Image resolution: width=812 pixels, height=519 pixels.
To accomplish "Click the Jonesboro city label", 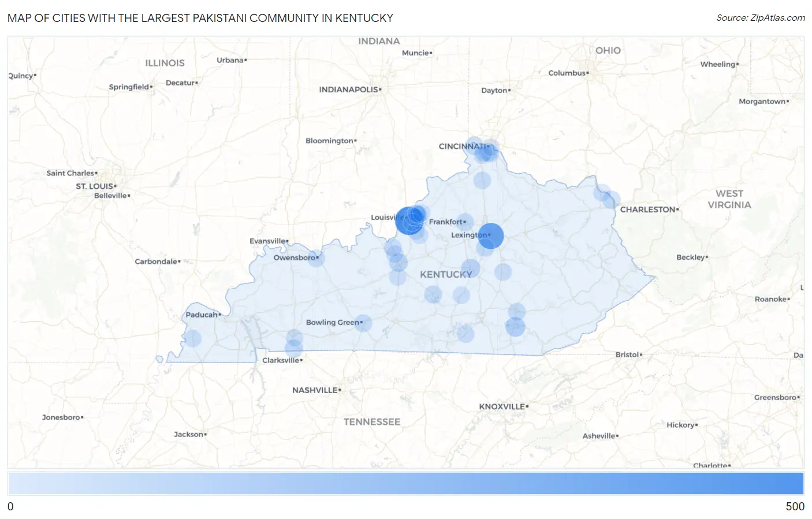I will (61, 417).
